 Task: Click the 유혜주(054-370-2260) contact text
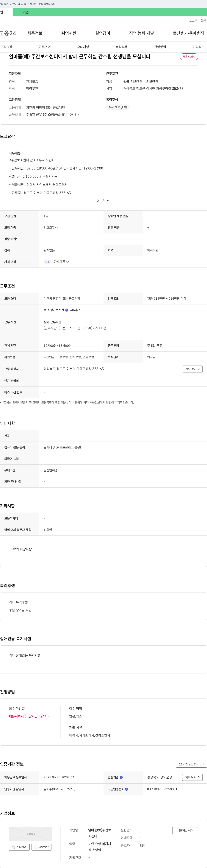tap(60, 789)
